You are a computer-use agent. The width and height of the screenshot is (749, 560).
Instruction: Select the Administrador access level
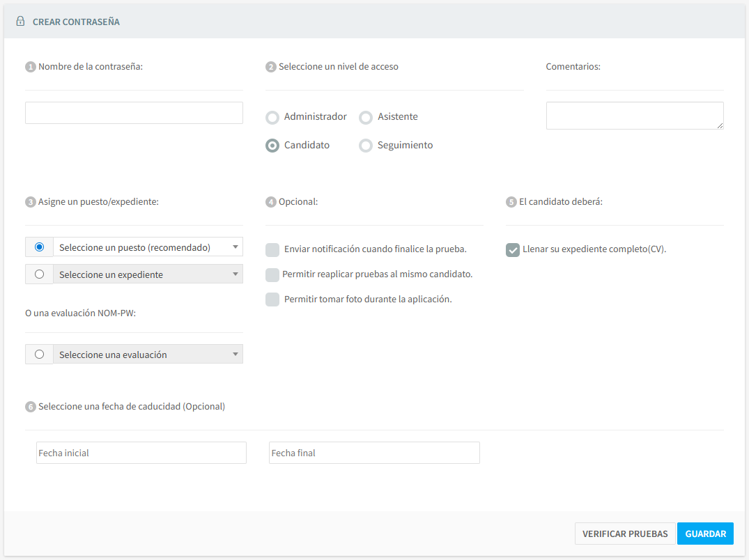tap(272, 118)
